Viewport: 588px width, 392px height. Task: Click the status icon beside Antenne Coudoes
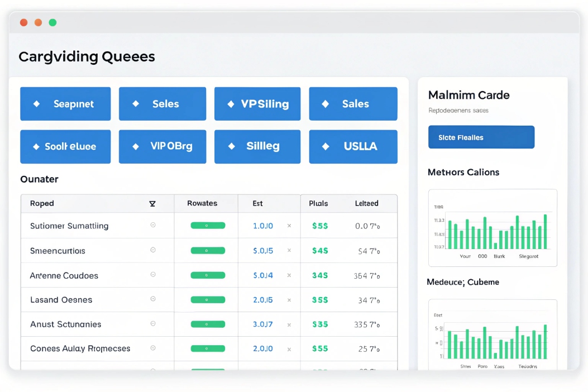[152, 275]
